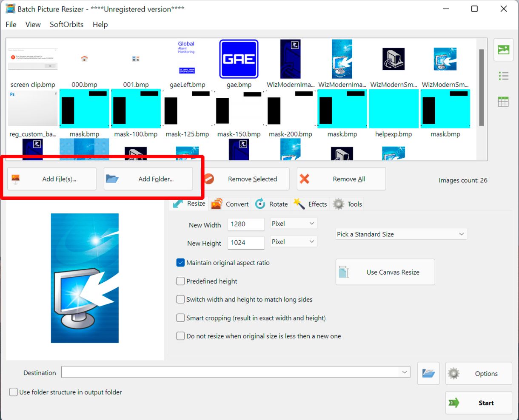Switch to list view using sidebar icon

[503, 76]
